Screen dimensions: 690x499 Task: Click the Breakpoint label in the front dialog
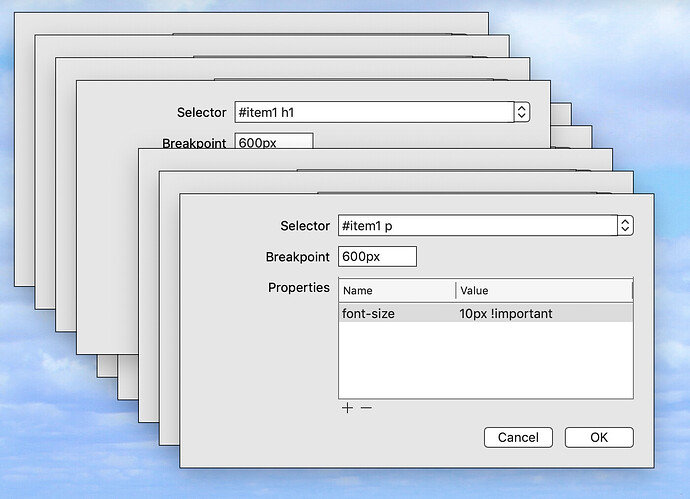297,257
